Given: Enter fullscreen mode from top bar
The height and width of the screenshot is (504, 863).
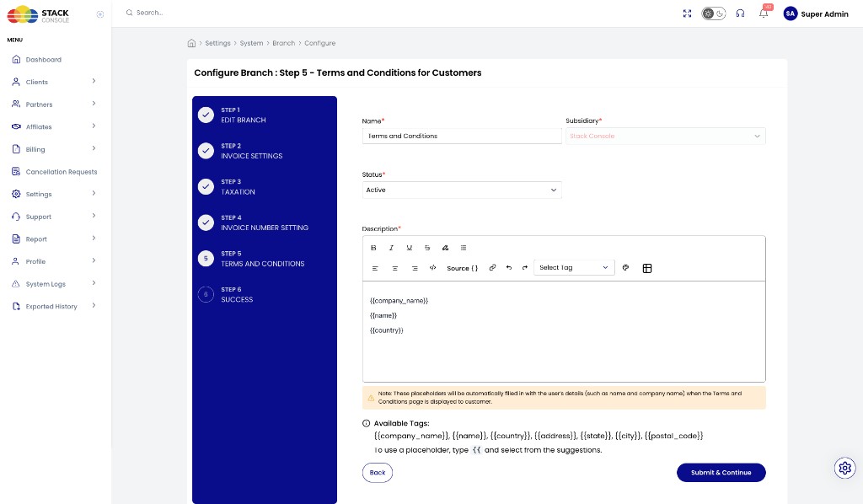Looking at the screenshot, I should pos(687,13).
